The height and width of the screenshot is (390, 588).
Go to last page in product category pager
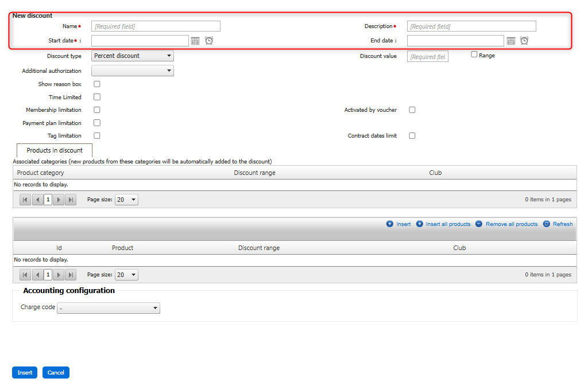pos(71,200)
